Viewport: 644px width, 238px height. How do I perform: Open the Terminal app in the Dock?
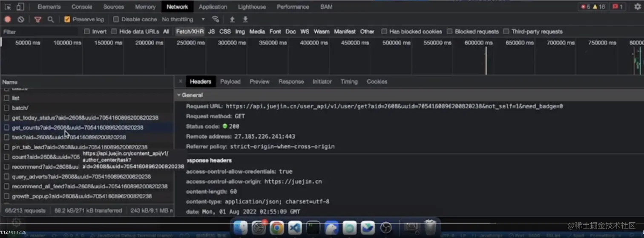[x=313, y=228]
